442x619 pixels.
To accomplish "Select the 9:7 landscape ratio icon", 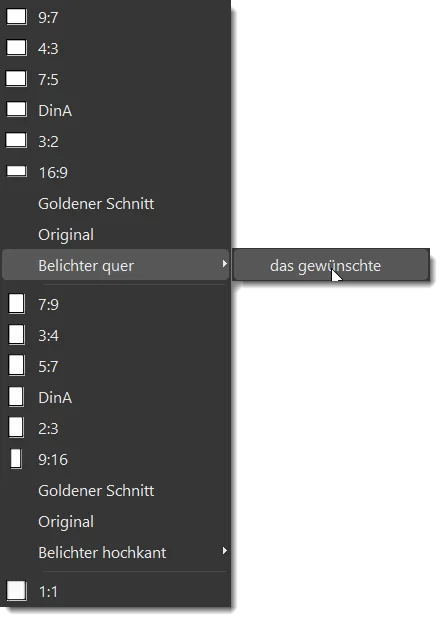I will (x=17, y=17).
